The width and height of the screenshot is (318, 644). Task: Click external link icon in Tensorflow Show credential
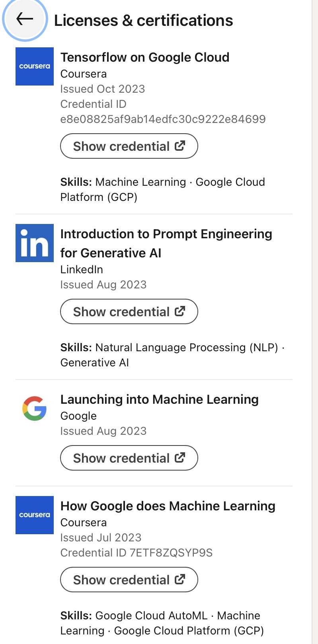[180, 146]
